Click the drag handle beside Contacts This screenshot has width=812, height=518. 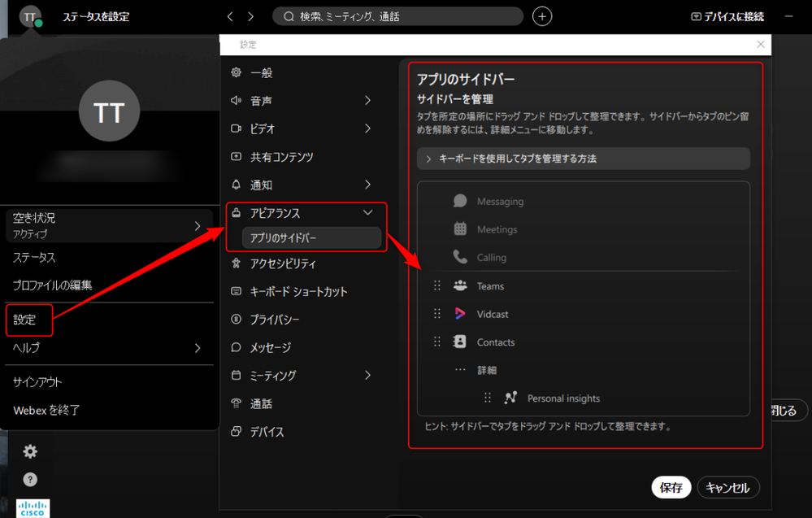click(437, 342)
